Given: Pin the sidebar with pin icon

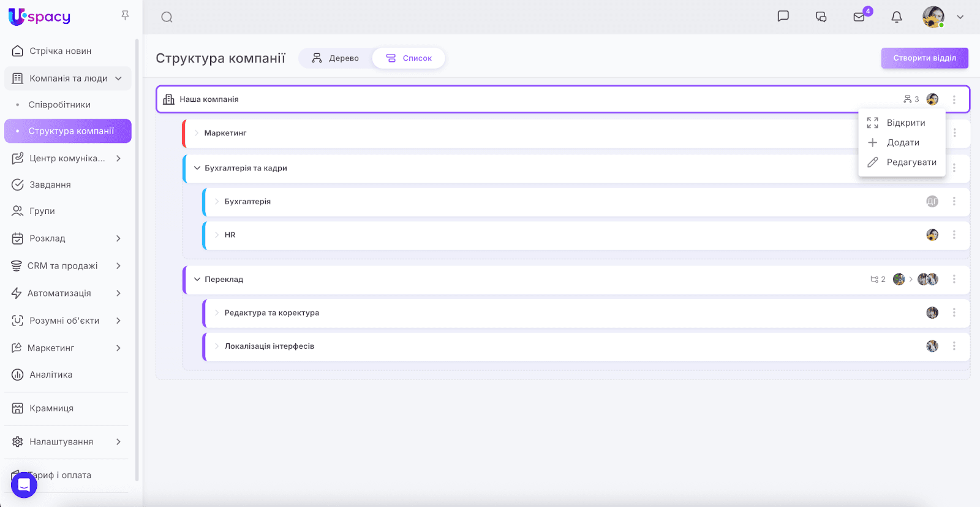Looking at the screenshot, I should click(x=125, y=15).
